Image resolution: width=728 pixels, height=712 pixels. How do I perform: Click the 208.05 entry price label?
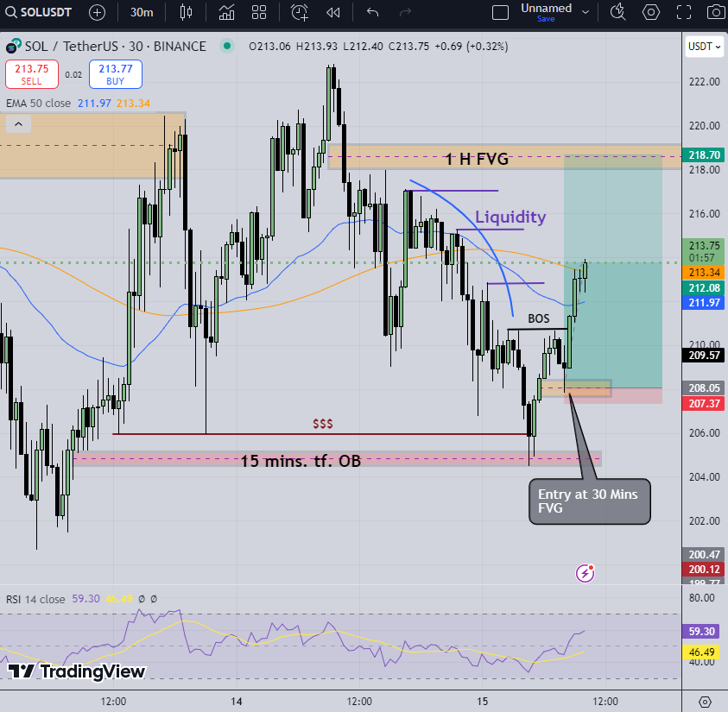704,388
